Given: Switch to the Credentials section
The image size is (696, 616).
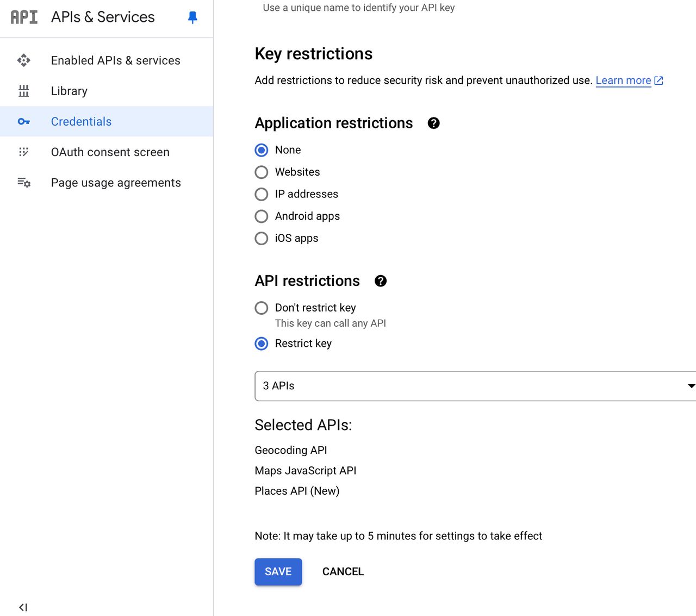Looking at the screenshot, I should 81,121.
